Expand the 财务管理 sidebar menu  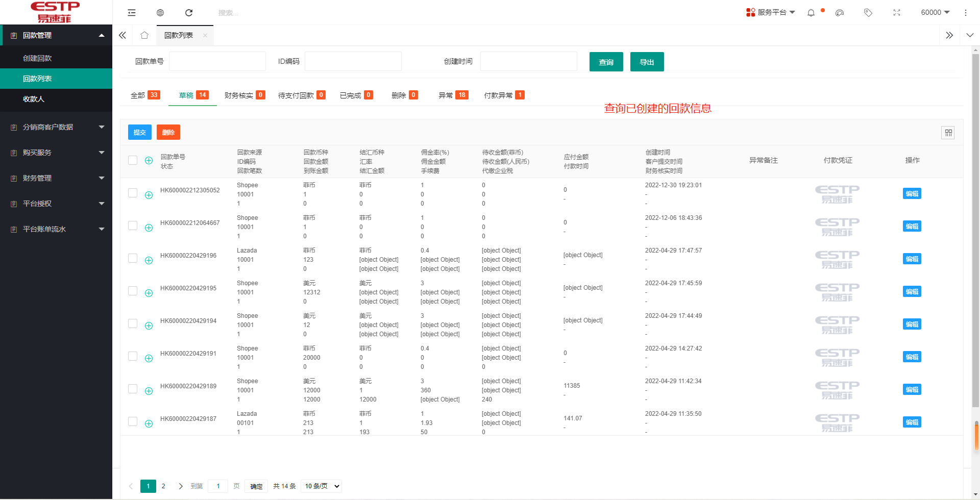point(56,178)
